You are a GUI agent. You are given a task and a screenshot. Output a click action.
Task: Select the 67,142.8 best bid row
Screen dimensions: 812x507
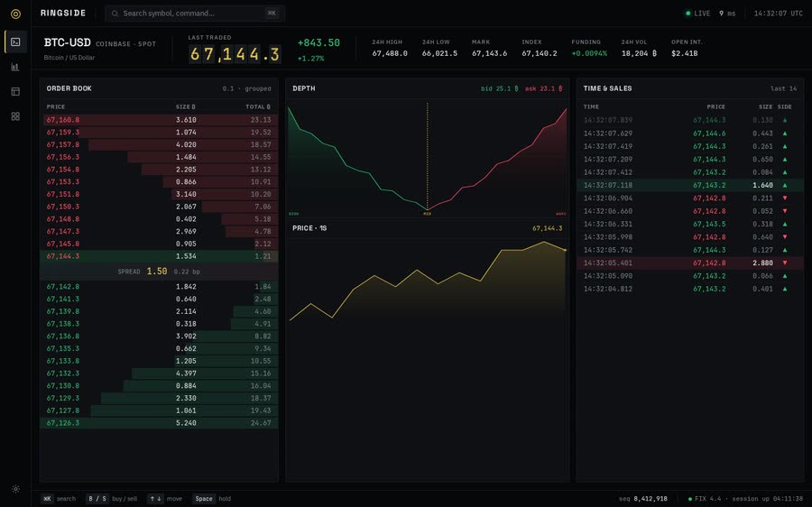(159, 286)
